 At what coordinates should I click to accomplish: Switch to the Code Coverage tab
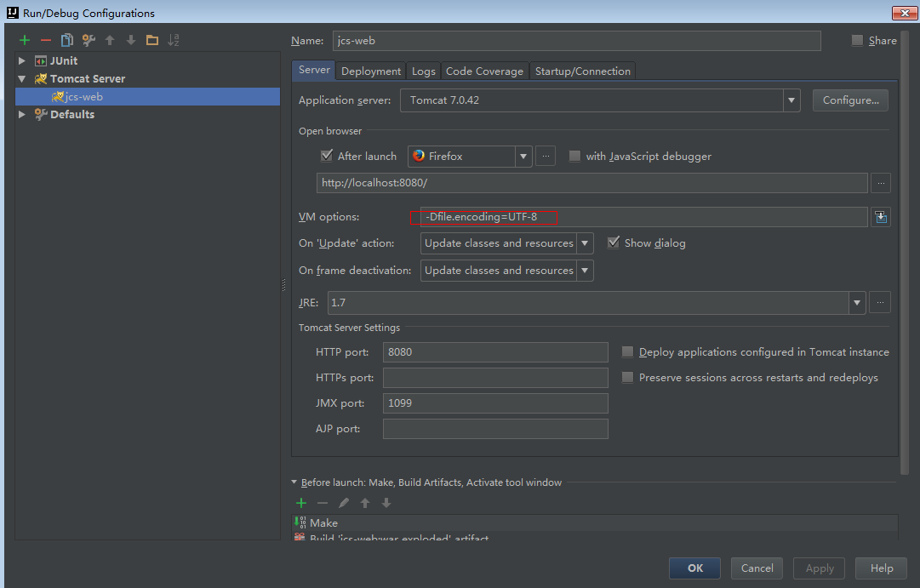484,71
